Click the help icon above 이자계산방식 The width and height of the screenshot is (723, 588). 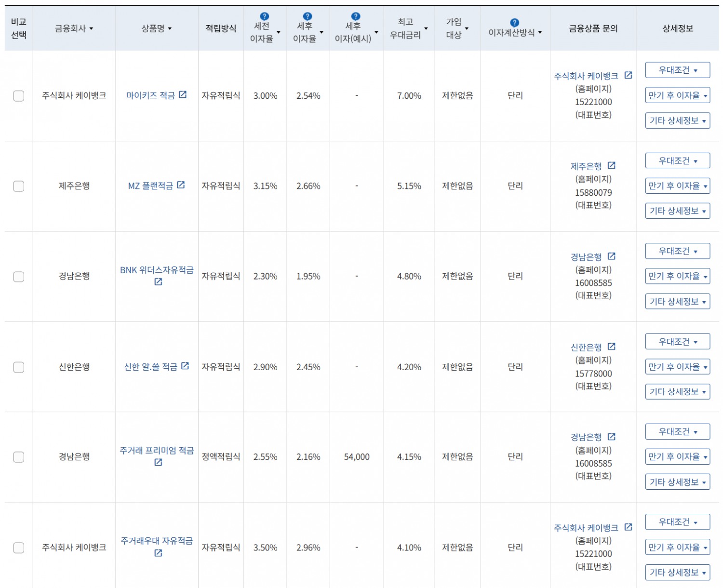click(514, 23)
